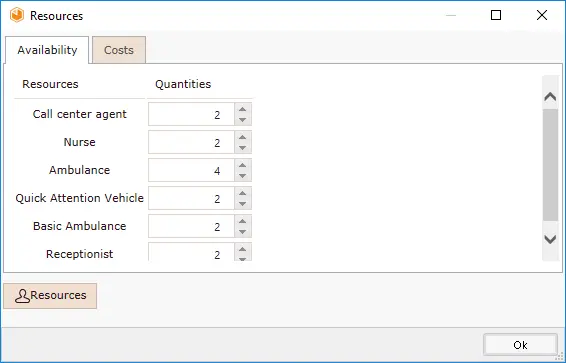The image size is (566, 363).
Task: Click the Quick Attention Vehicle quantity field
Action: (x=191, y=198)
